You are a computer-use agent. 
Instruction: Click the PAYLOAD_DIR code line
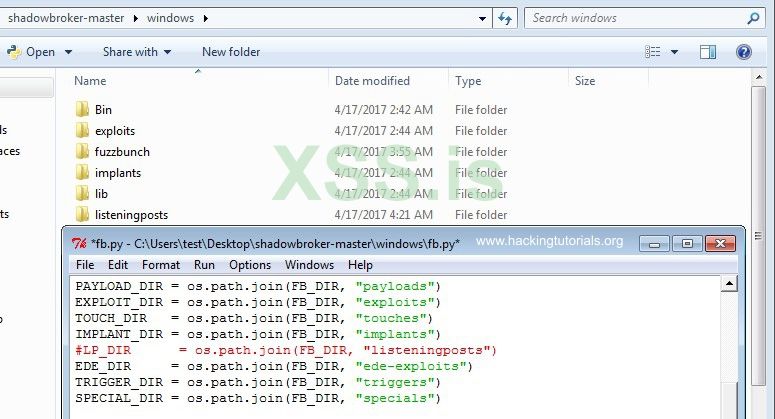point(258,286)
